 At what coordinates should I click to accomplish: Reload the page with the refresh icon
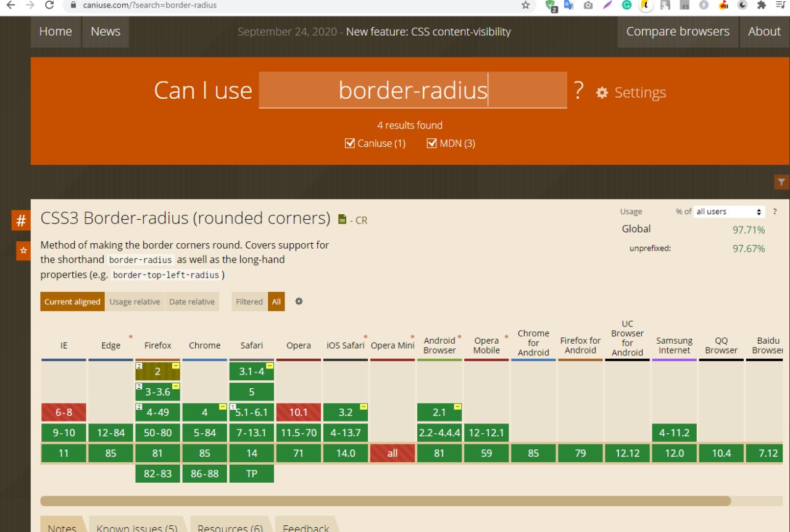tap(50, 5)
